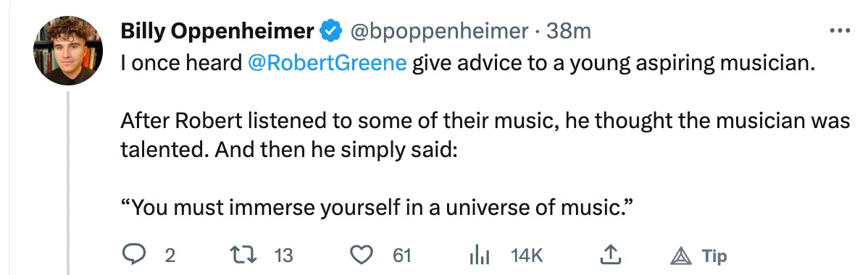The image size is (868, 275).
Task: Open the @RobertGreene mention link
Action: [x=327, y=63]
